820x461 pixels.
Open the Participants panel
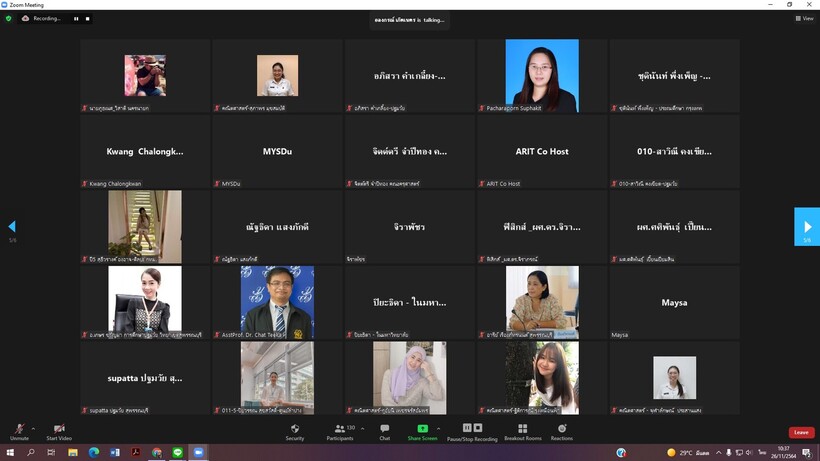[x=340, y=430]
